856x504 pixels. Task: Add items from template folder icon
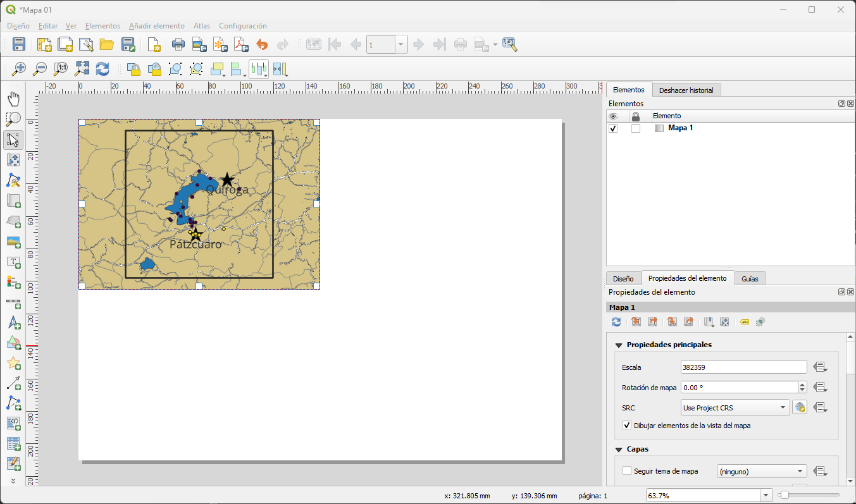pyautogui.click(x=106, y=44)
